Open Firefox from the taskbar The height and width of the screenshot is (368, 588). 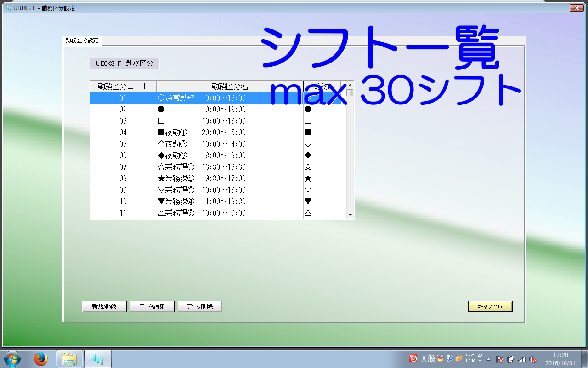pyautogui.click(x=41, y=359)
